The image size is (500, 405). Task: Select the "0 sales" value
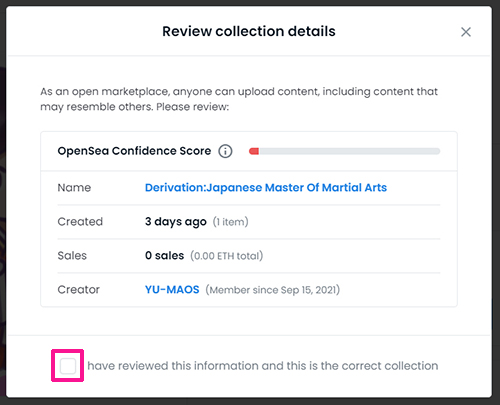(x=164, y=256)
